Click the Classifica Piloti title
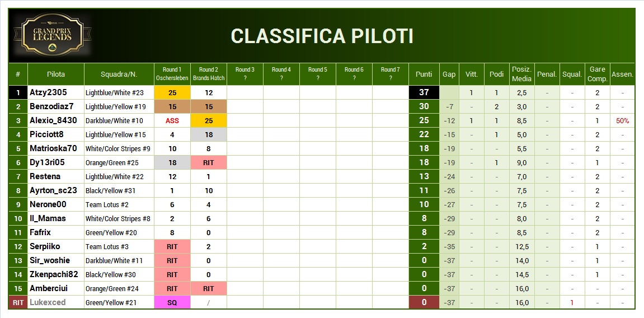 coord(322,36)
